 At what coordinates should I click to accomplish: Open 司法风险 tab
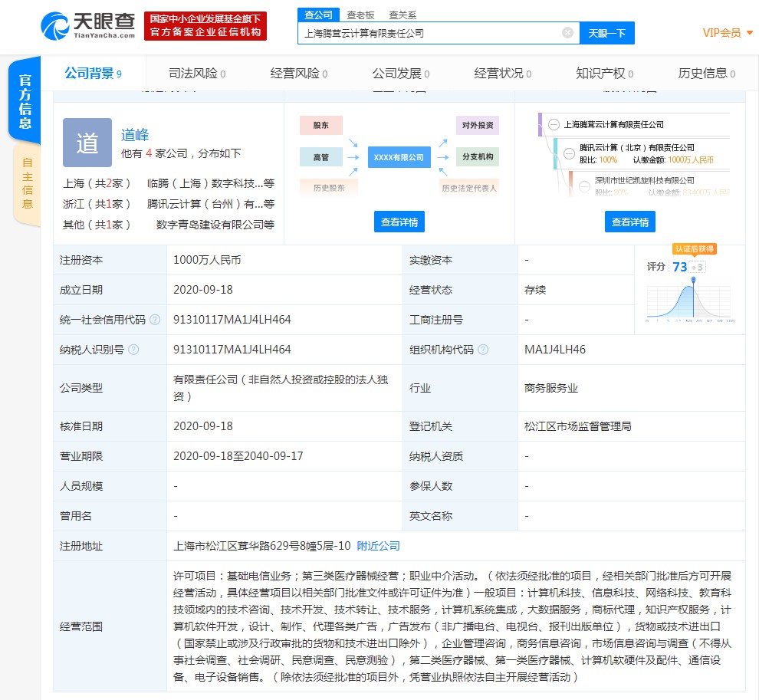pyautogui.click(x=196, y=74)
